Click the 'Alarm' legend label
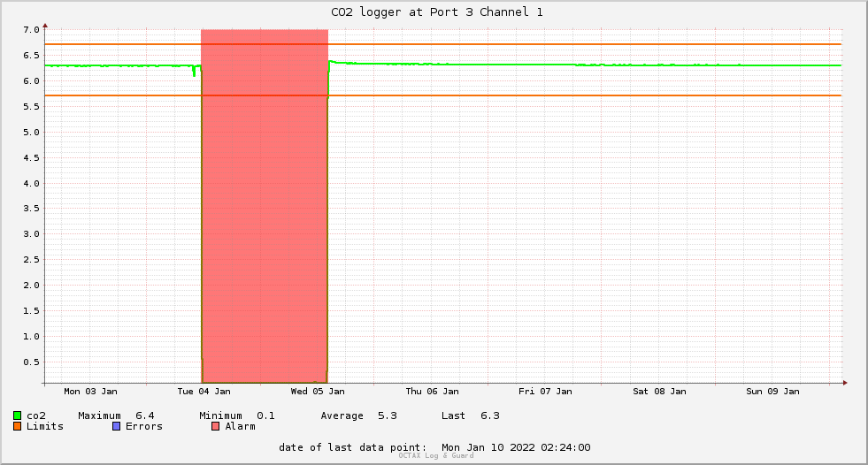The image size is (868, 465). tap(241, 426)
